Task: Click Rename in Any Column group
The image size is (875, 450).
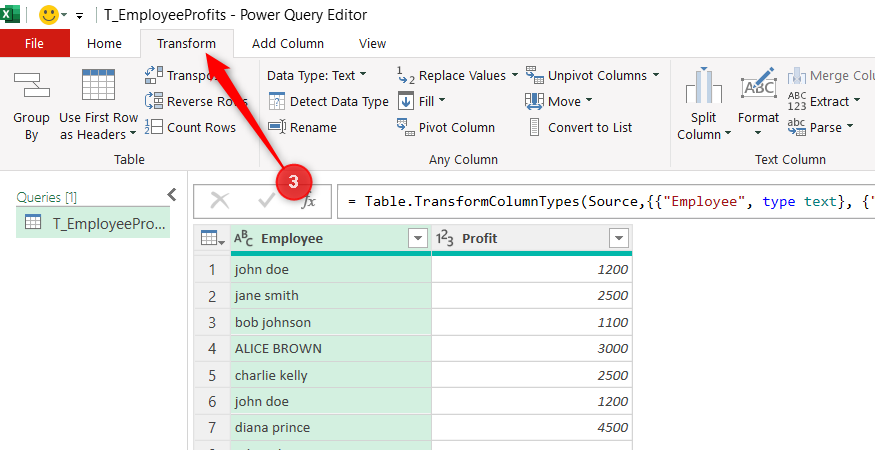Action: click(302, 127)
